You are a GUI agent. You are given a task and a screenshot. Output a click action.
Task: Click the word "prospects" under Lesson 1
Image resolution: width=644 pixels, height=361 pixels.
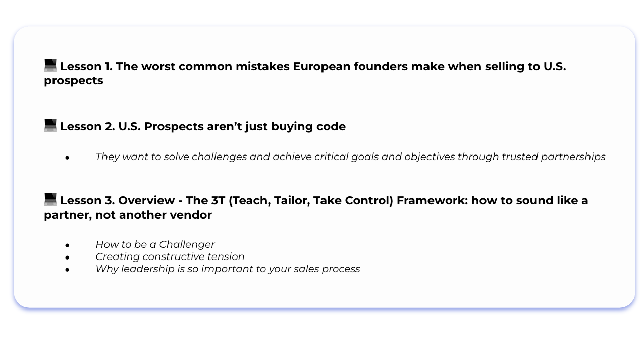[x=73, y=81]
